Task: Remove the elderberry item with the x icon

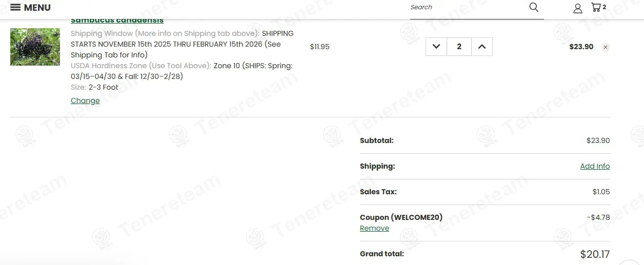Action: [x=606, y=47]
